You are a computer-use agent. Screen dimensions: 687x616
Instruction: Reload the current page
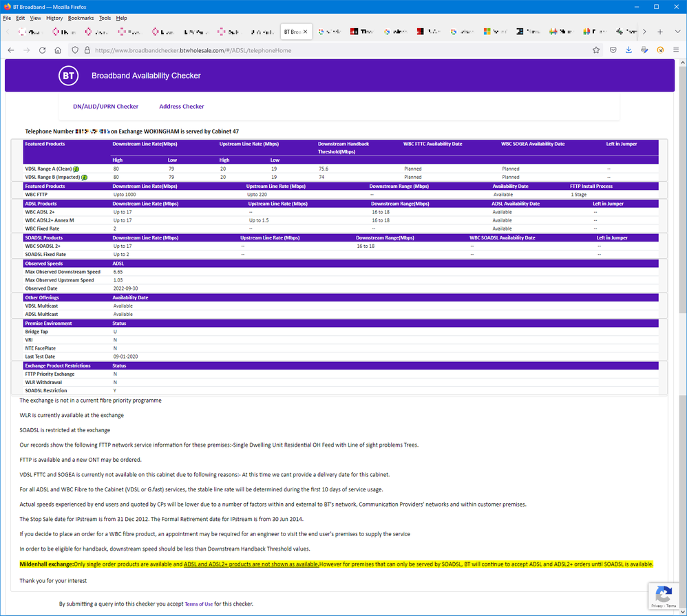[x=42, y=50]
